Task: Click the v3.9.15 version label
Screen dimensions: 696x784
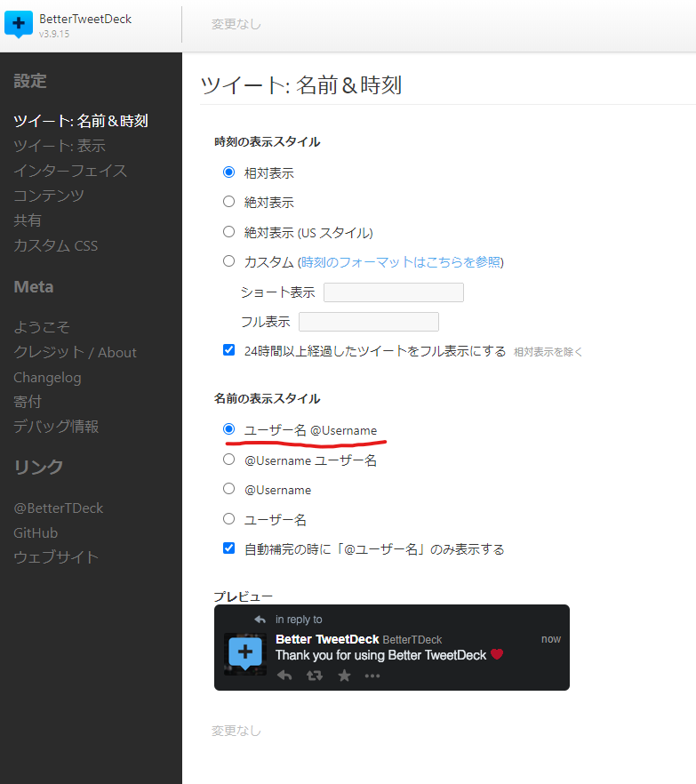Action: pos(54,34)
